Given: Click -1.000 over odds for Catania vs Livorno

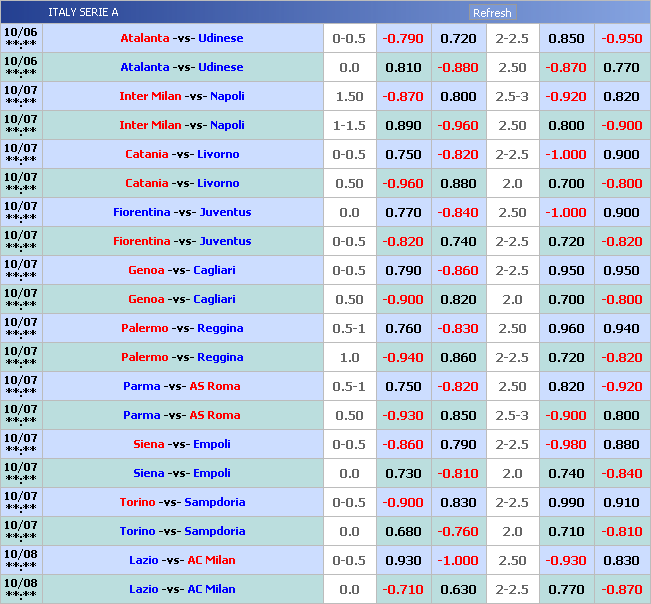Looking at the screenshot, I should 566,155.
